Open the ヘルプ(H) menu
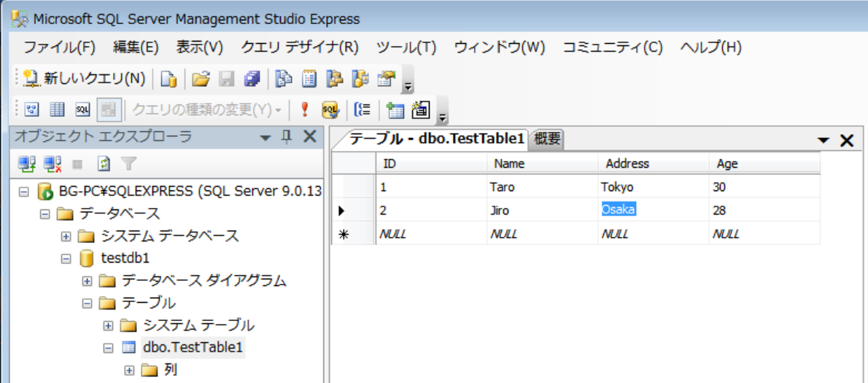Image resolution: width=868 pixels, height=383 pixels. [x=710, y=47]
